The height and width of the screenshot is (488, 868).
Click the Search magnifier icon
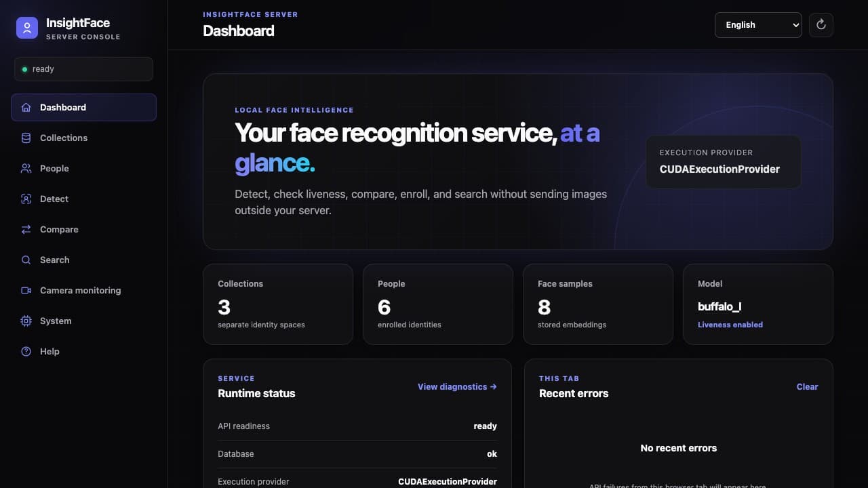(x=26, y=260)
